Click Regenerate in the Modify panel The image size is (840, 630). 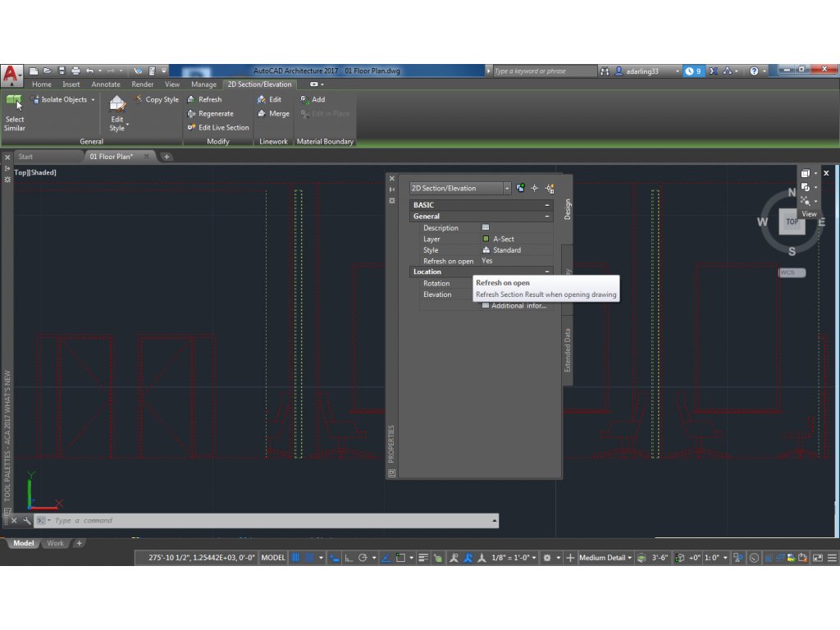(210, 113)
